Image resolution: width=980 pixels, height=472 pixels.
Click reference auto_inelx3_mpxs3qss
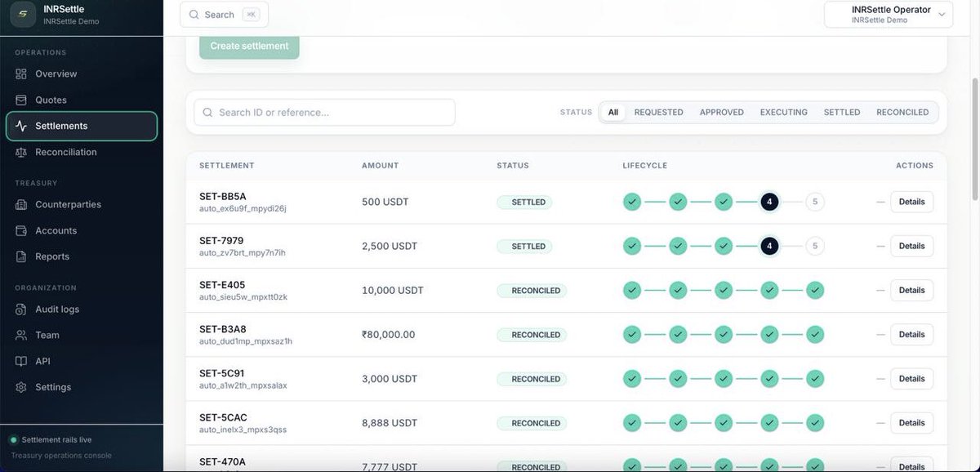243,430
